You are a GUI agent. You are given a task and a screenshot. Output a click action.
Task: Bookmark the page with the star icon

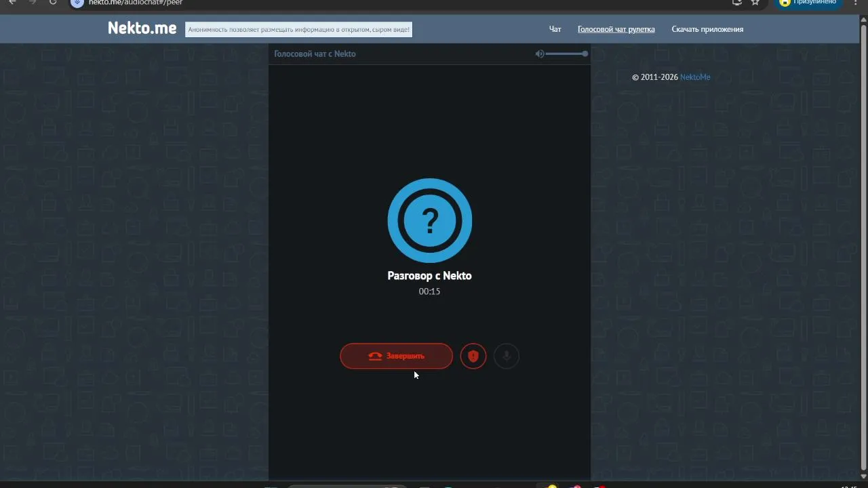[755, 2]
